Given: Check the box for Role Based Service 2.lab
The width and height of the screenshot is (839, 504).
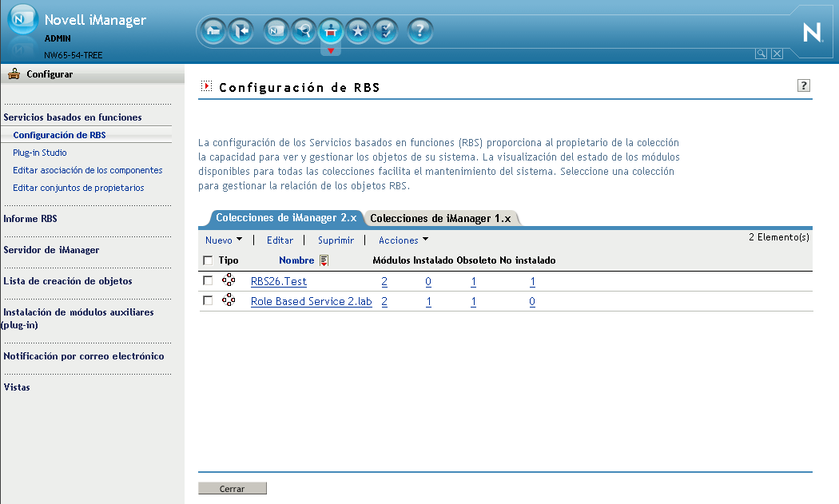Looking at the screenshot, I should coord(208,300).
